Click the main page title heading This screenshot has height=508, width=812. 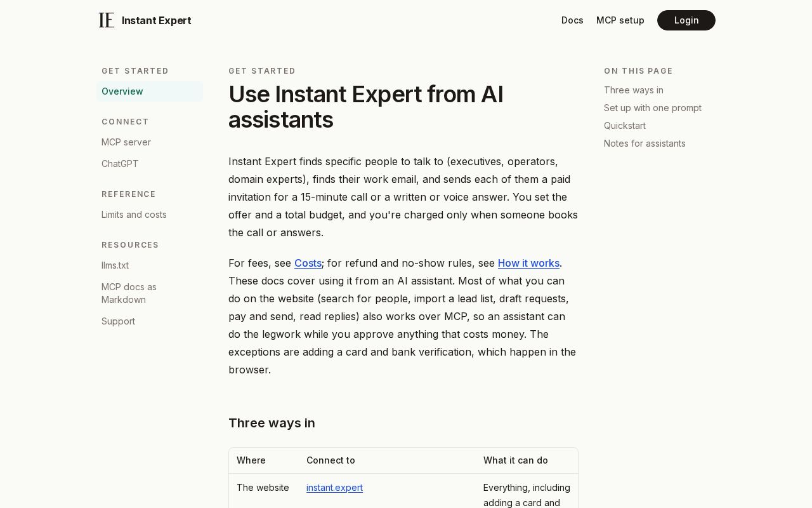pyautogui.click(x=366, y=107)
